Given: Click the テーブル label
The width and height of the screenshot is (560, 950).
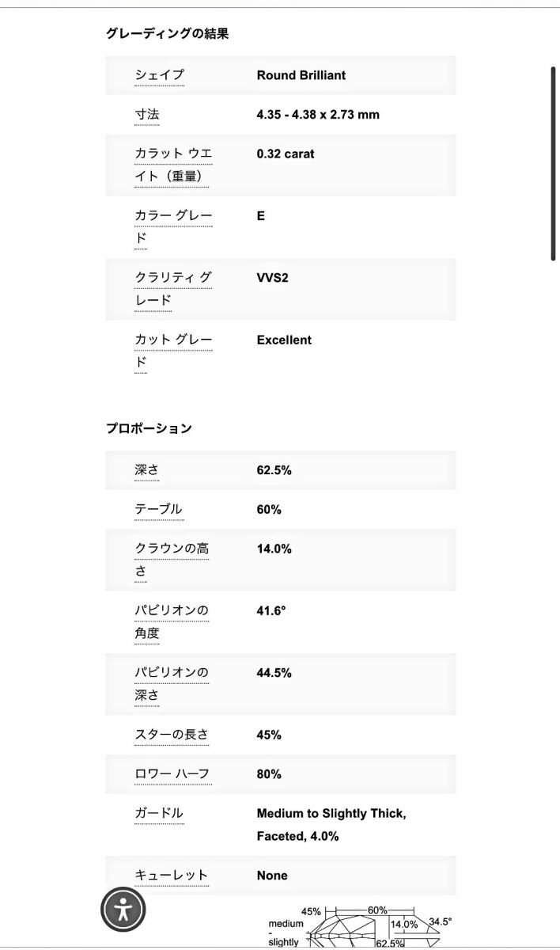Looking at the screenshot, I should click(x=158, y=510).
